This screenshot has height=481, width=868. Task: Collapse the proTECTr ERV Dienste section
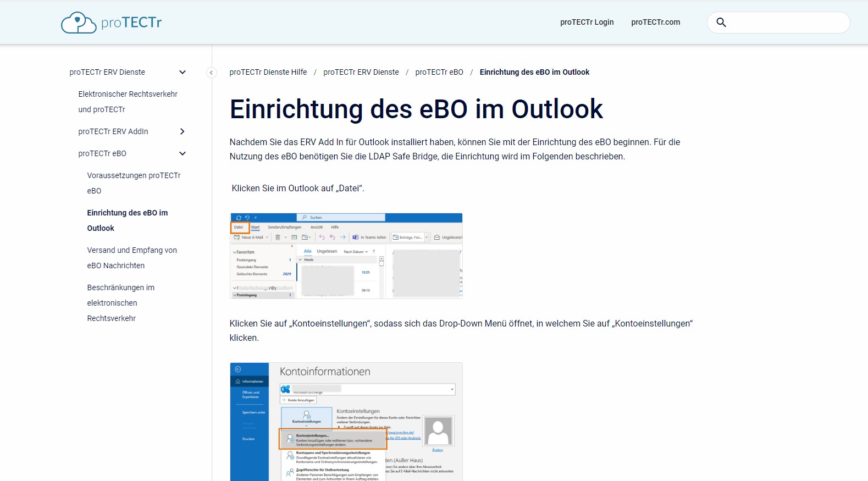[x=183, y=72]
